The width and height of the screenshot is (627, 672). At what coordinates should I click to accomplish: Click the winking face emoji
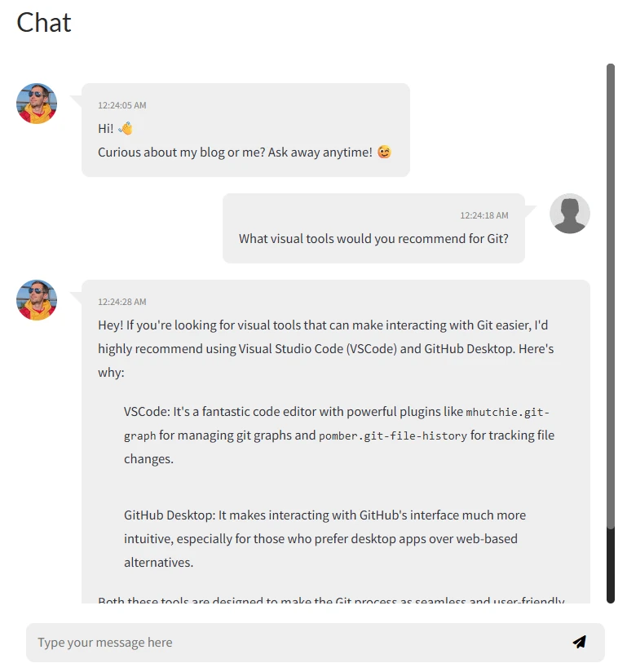tap(384, 153)
